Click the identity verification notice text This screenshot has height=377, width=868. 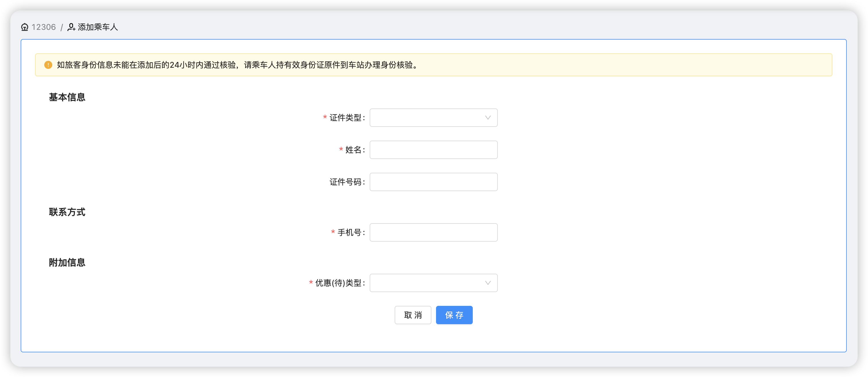pyautogui.click(x=238, y=65)
